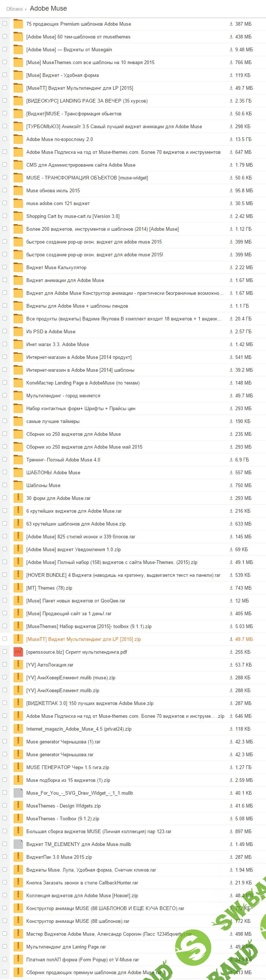Open the highlighted [MuseTT] Виджет Мультилендинг zip file

tap(83, 639)
